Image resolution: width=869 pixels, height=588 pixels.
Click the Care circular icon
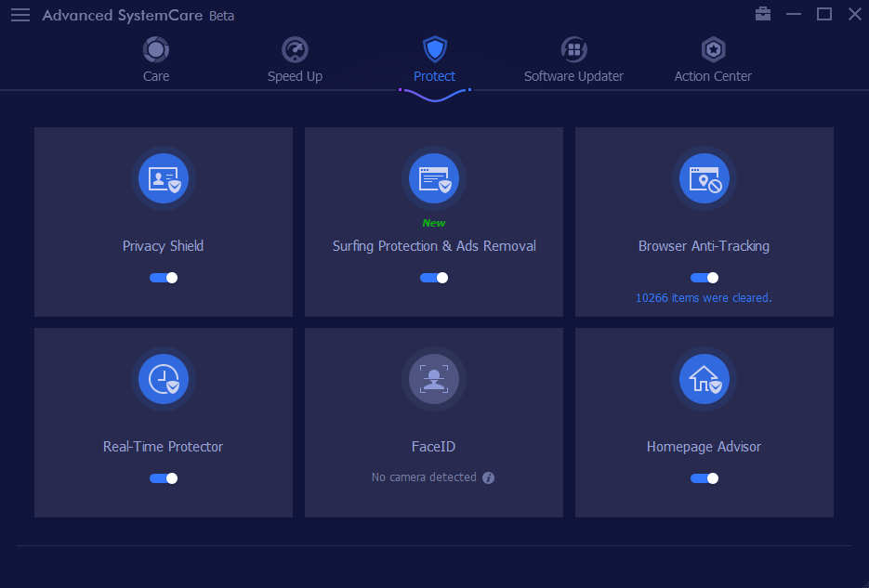(x=156, y=50)
